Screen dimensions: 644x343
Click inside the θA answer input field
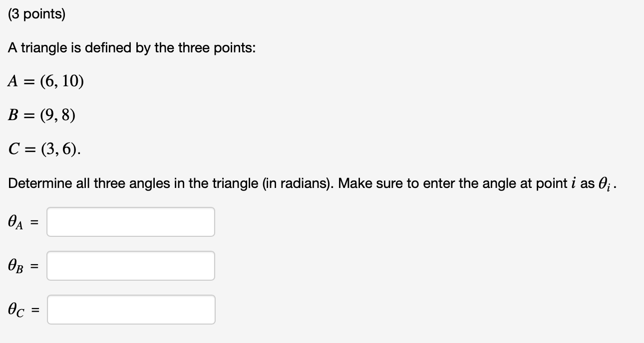click(x=131, y=221)
